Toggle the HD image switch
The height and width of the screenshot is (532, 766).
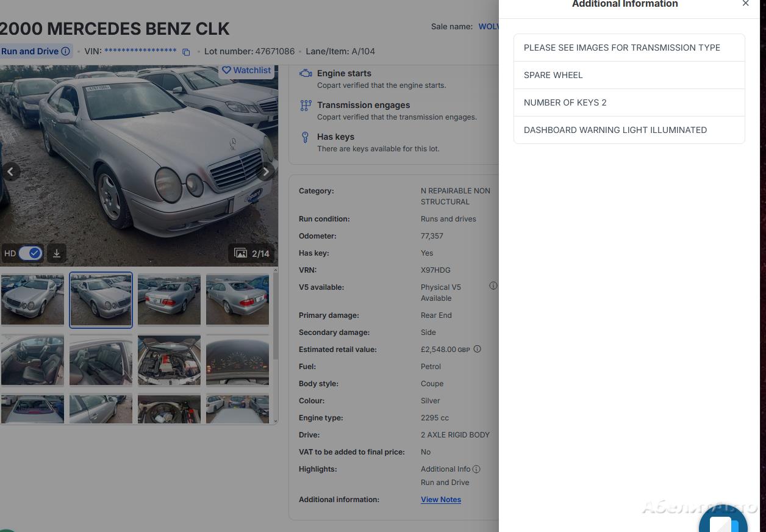point(30,253)
